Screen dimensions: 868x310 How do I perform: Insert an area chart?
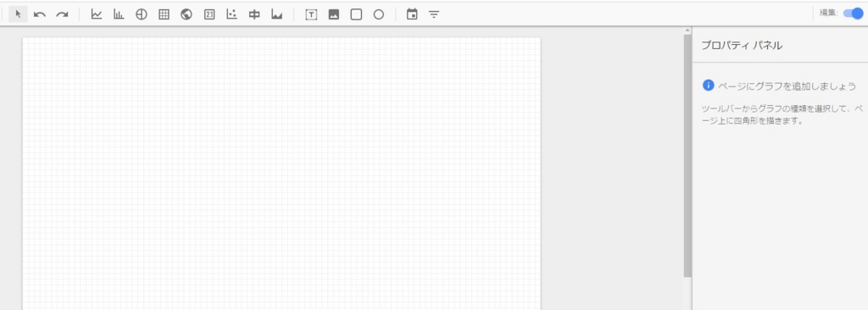pyautogui.click(x=277, y=14)
